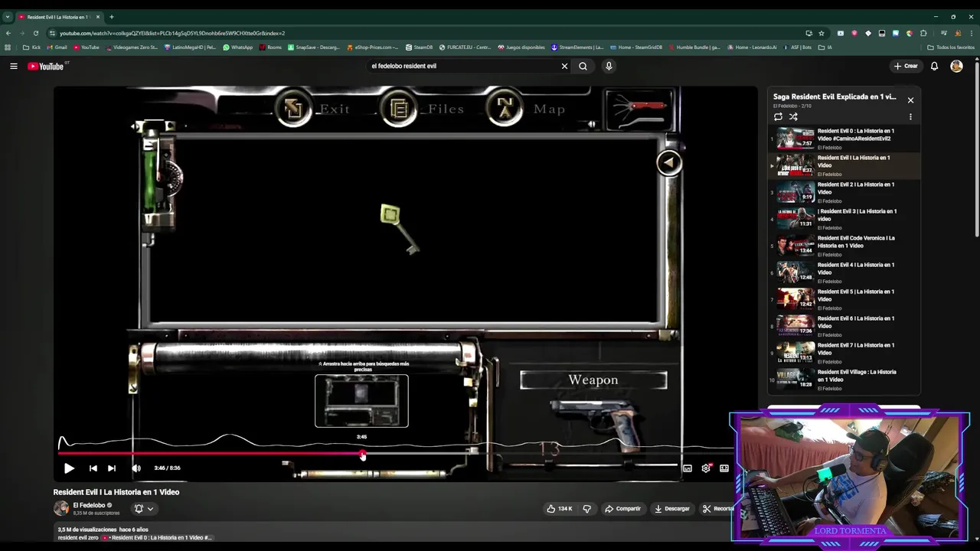Open playlist more options menu
Image resolution: width=980 pixels, height=551 pixels.
click(x=910, y=117)
